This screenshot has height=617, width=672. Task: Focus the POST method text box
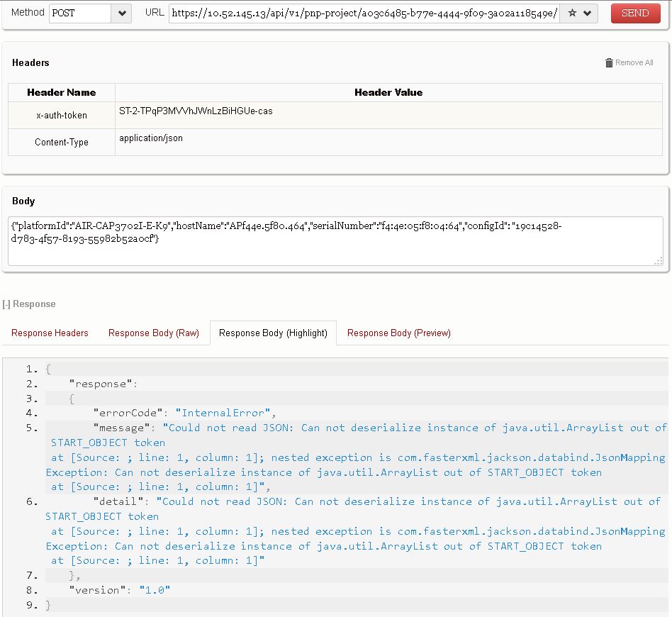click(x=79, y=13)
